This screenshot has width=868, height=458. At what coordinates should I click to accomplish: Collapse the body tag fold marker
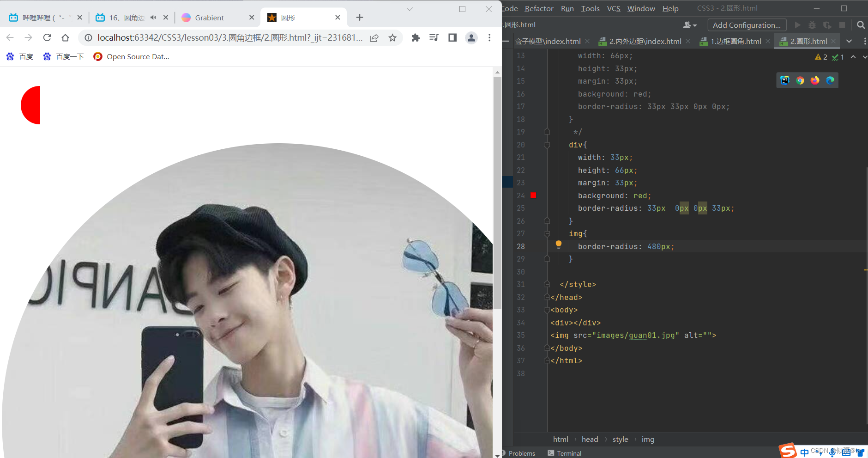(x=547, y=310)
